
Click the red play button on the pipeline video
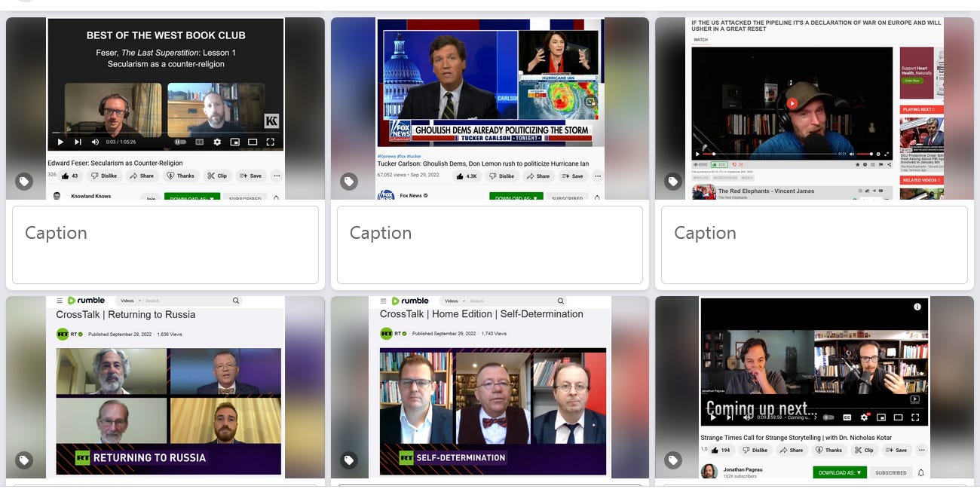point(792,104)
